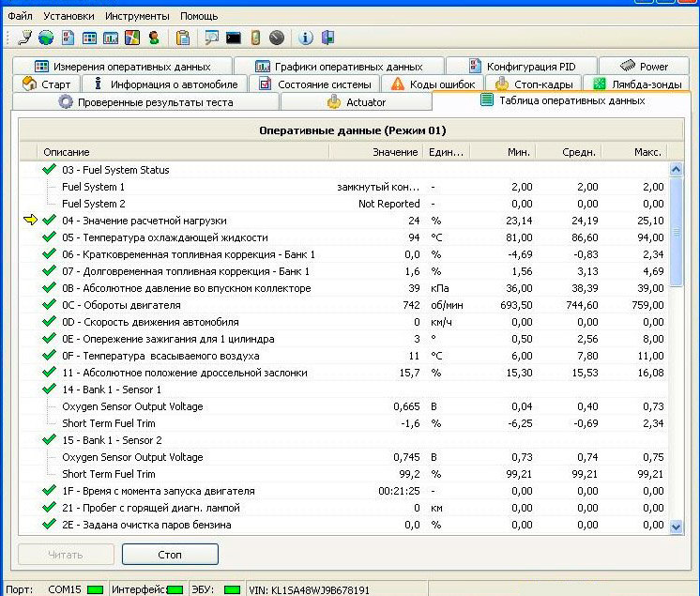Toggle checkmark for 1F - Время с момента запуска
The width and height of the screenshot is (700, 596).
tap(49, 490)
